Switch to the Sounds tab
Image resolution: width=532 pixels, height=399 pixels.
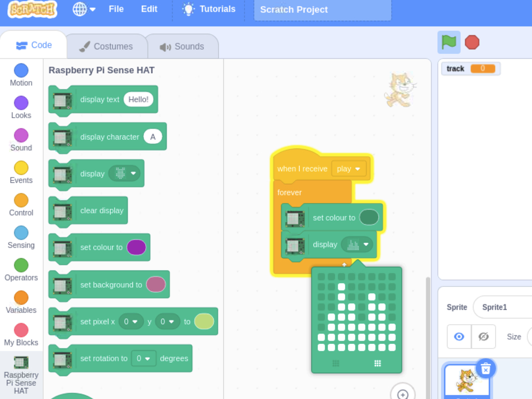pyautogui.click(x=182, y=46)
